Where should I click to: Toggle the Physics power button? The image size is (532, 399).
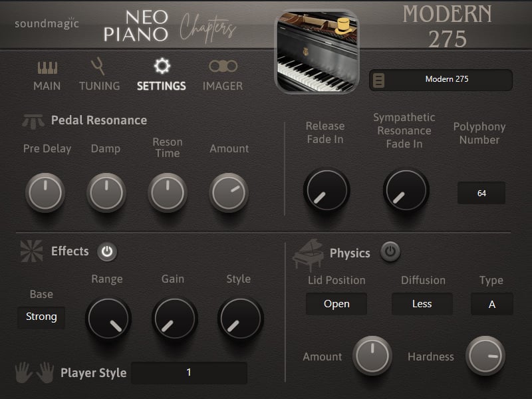[x=390, y=252]
